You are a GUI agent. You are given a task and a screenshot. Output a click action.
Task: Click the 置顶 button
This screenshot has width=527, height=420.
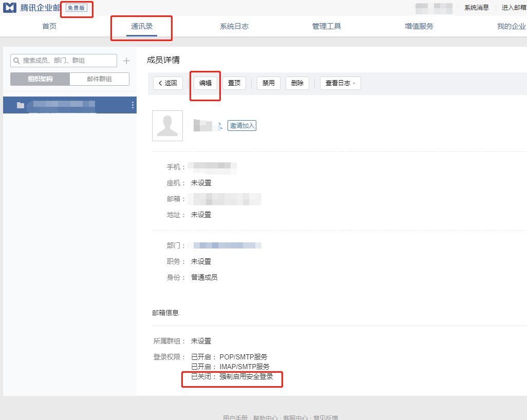[234, 83]
